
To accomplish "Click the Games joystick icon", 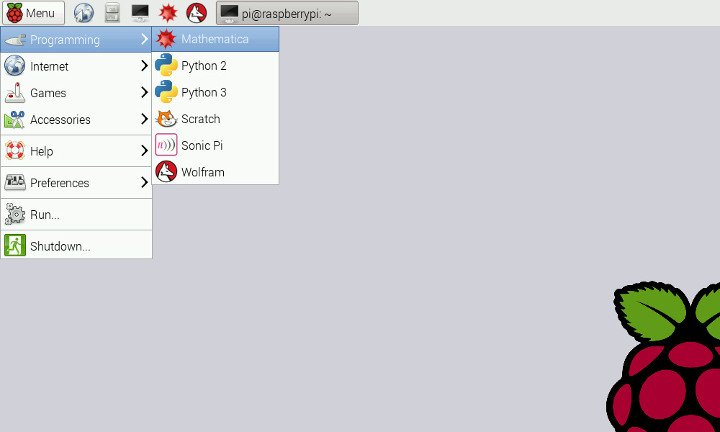I will (x=15, y=93).
